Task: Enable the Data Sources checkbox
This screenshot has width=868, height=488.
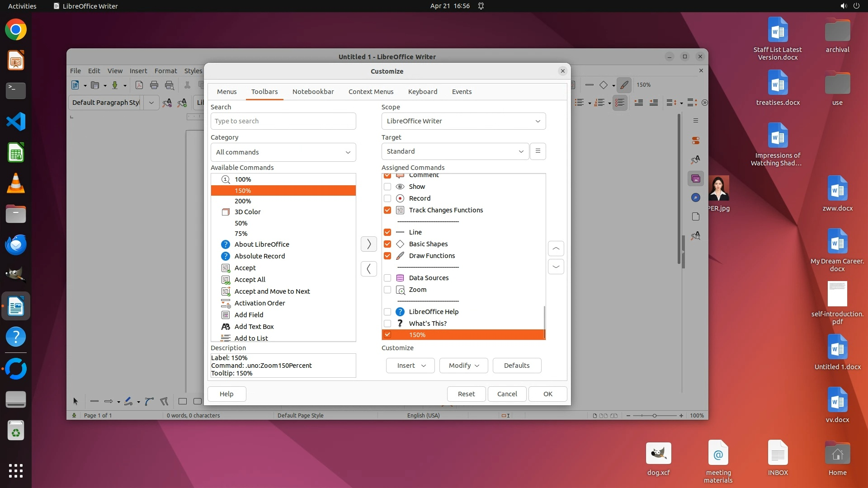Action: click(x=387, y=278)
